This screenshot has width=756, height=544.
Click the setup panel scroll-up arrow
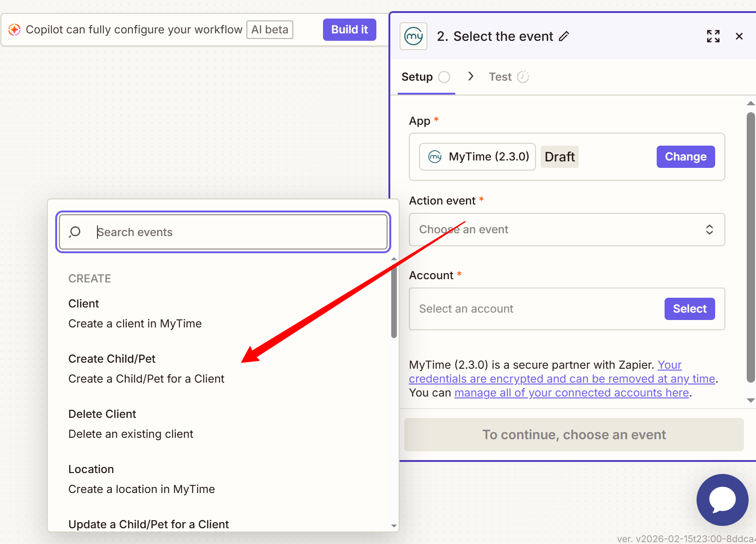click(750, 103)
